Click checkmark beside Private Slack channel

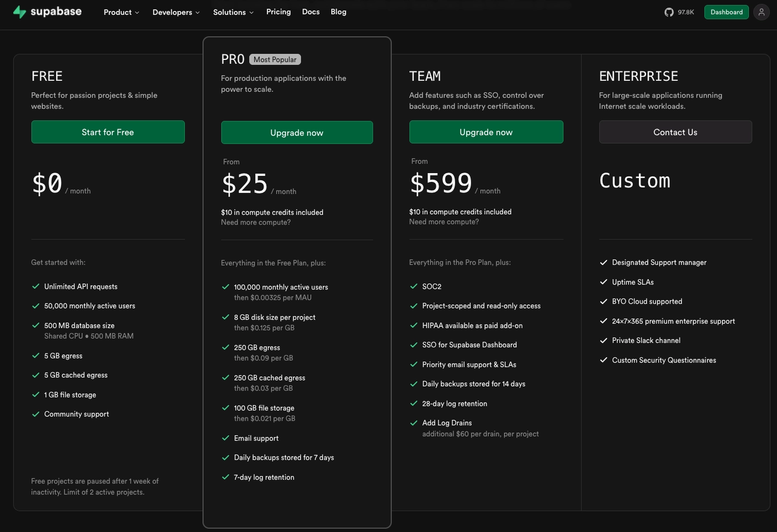pyautogui.click(x=604, y=341)
